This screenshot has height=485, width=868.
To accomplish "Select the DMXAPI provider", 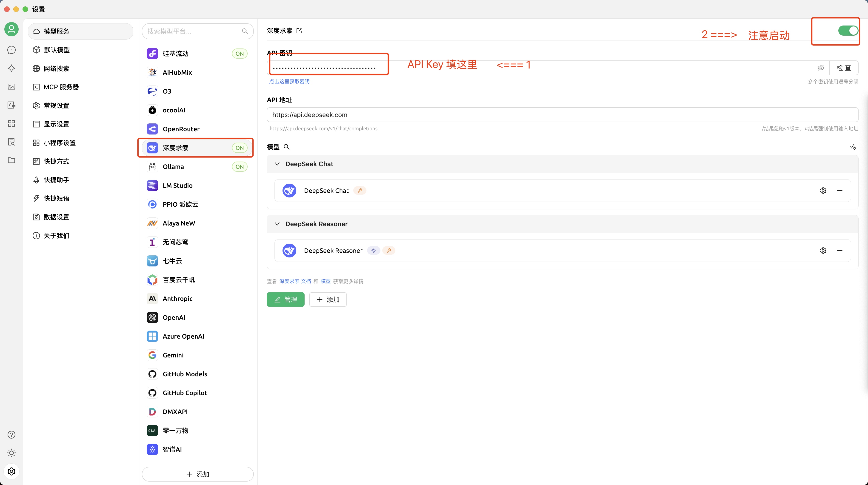I will click(197, 412).
